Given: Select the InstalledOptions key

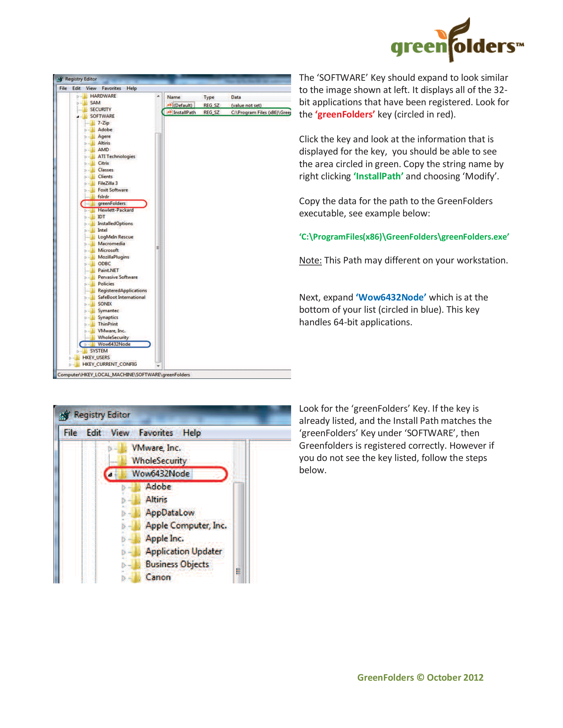Looking at the screenshot, I should click(x=115, y=223).
